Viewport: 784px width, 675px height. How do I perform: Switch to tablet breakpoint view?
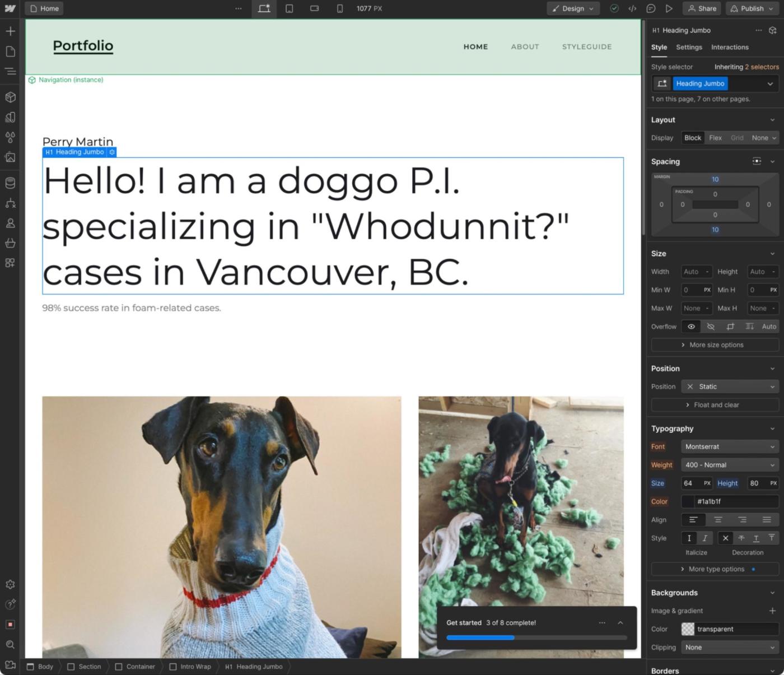[x=290, y=8]
